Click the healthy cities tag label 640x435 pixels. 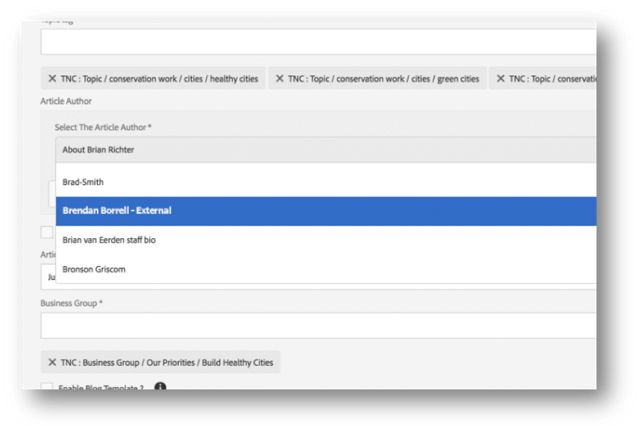(x=160, y=79)
